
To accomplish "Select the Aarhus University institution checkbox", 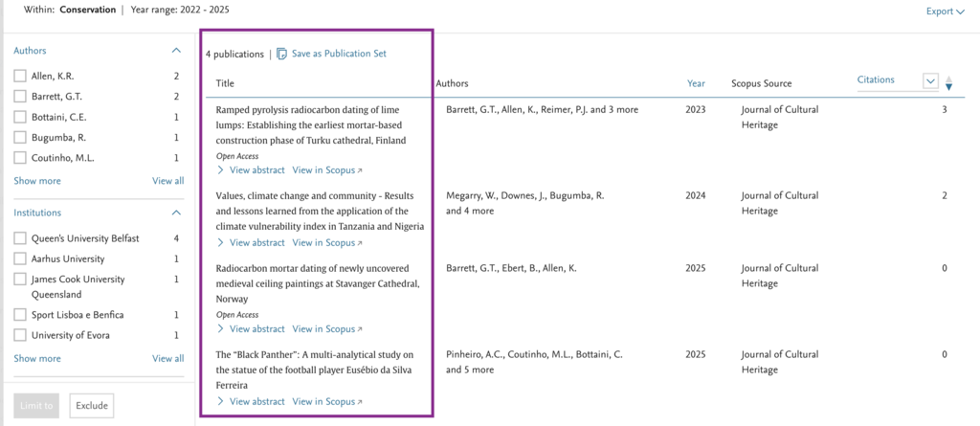I will point(20,259).
